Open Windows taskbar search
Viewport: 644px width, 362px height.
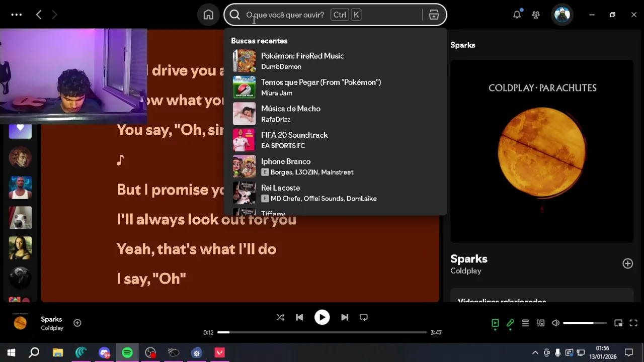click(x=34, y=353)
